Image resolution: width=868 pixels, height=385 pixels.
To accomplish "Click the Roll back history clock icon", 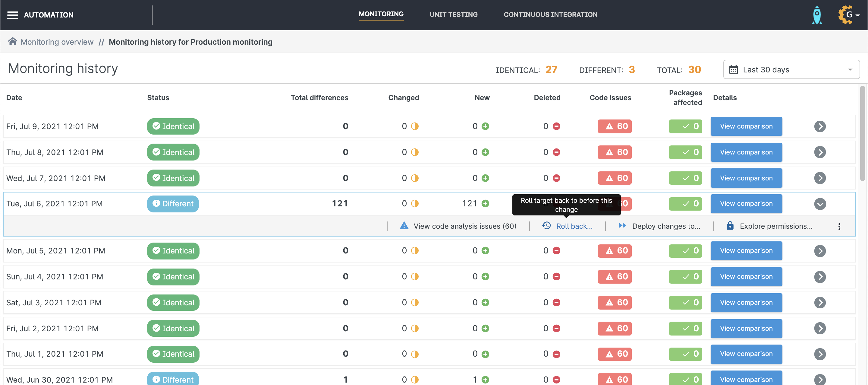I will coord(546,225).
